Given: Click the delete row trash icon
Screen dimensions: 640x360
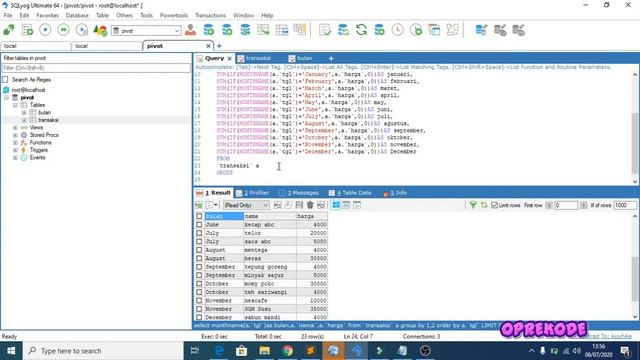Looking at the screenshot, I should coord(310,205).
